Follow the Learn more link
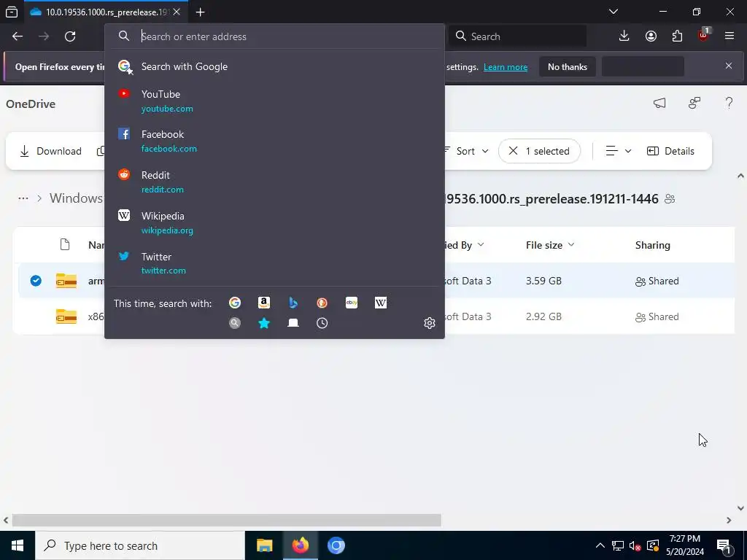747x560 pixels. point(506,67)
